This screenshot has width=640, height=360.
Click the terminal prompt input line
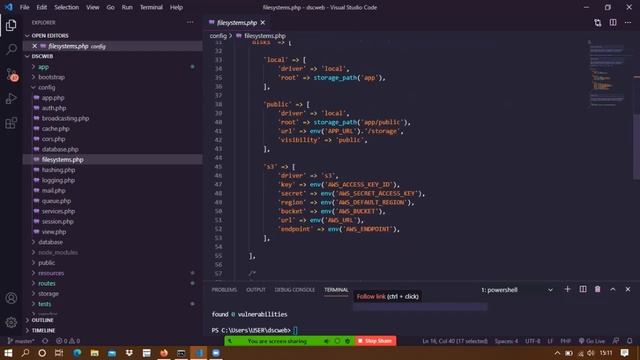coord(296,330)
